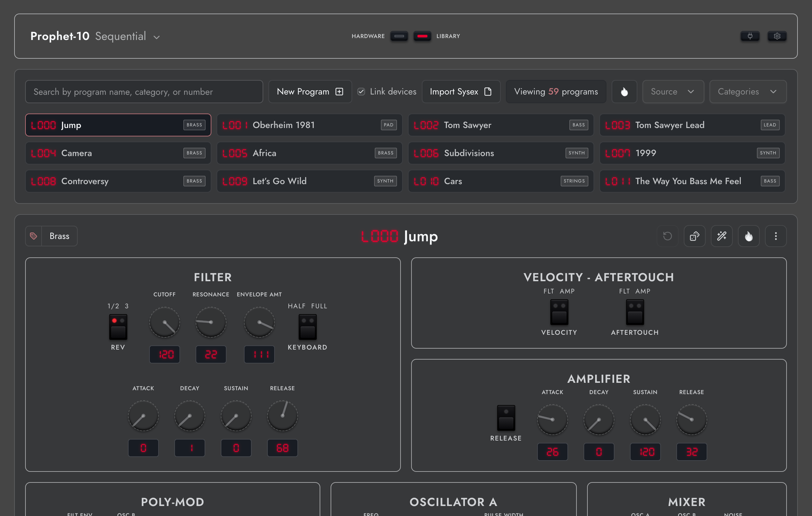Toggle the LIBRARY mode switch
Viewport: 812px width, 516px height.
coord(422,36)
